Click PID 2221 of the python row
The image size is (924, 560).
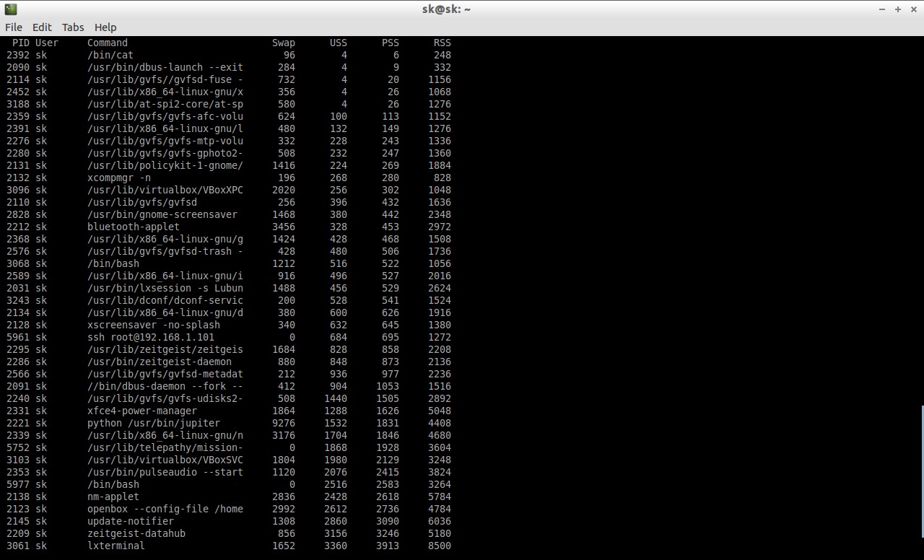point(18,423)
